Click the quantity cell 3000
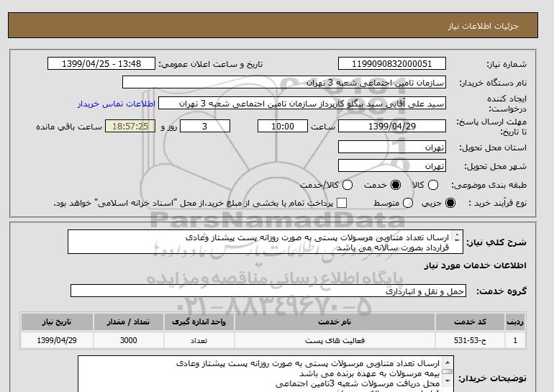 tap(128, 340)
